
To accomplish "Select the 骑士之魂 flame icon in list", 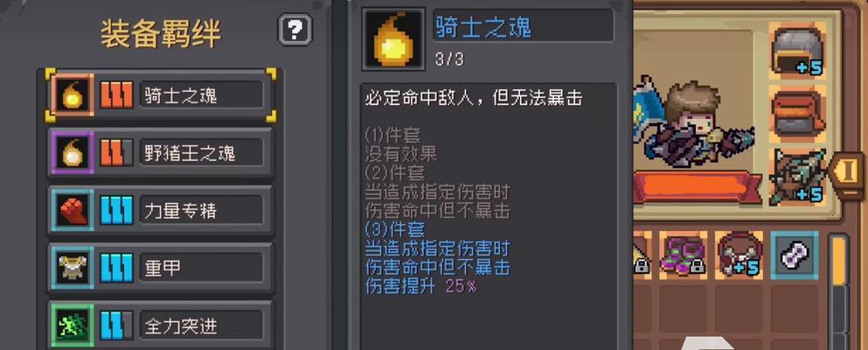I will tap(73, 95).
